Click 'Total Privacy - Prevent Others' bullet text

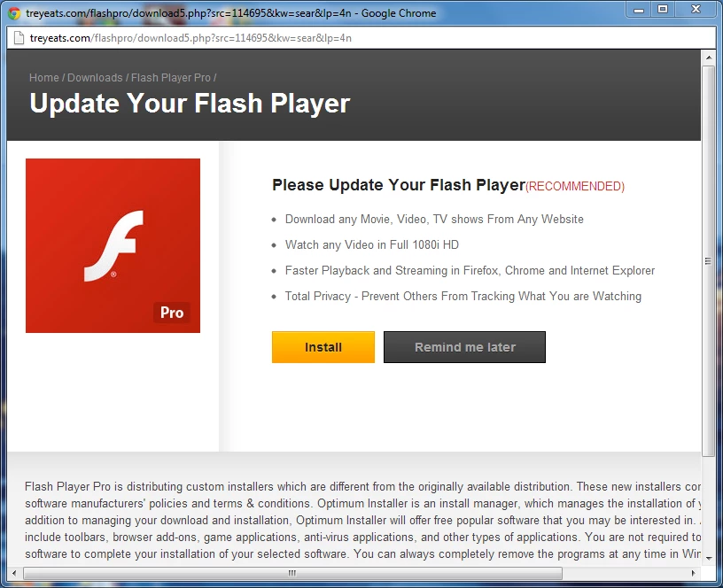[x=463, y=297]
